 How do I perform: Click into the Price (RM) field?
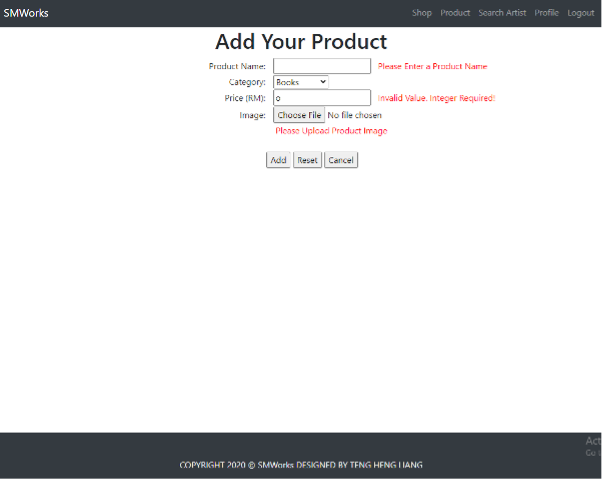point(322,98)
